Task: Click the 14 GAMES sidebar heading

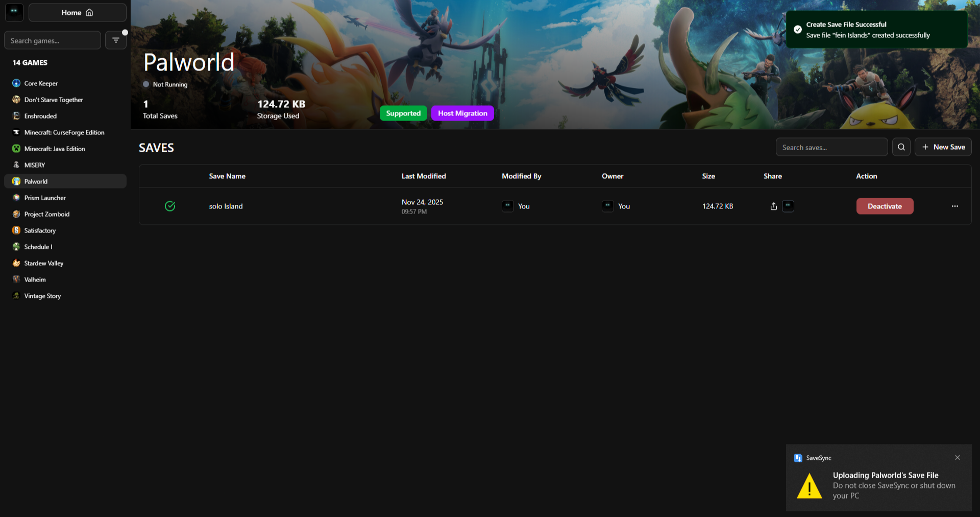Action: [30, 63]
